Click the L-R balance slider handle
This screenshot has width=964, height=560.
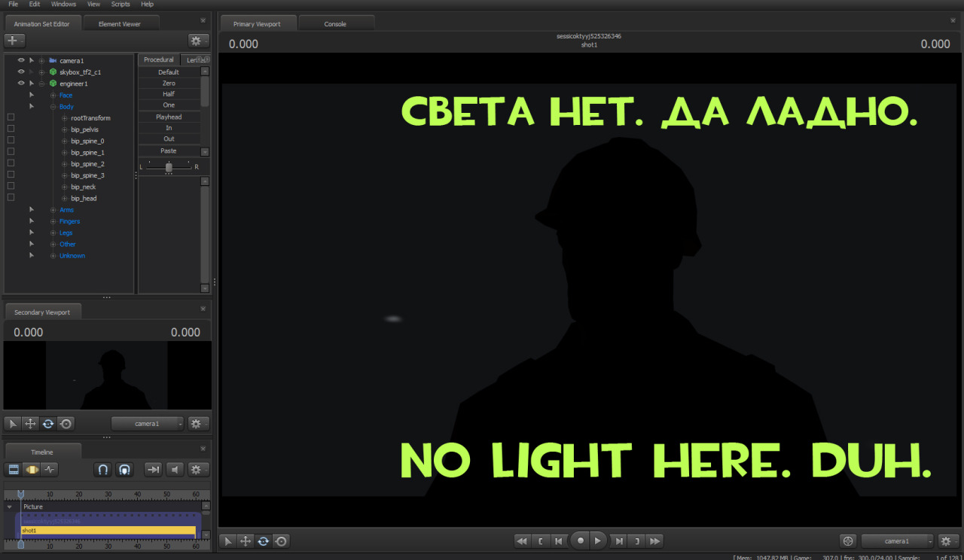coord(169,166)
